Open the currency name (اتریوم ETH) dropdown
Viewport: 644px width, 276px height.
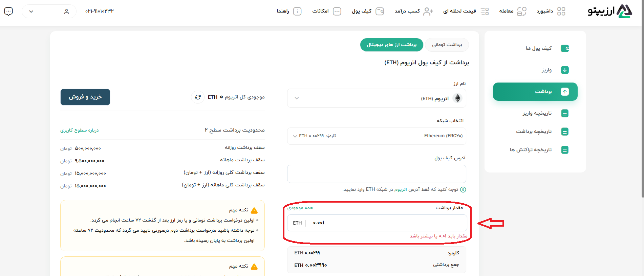377,98
